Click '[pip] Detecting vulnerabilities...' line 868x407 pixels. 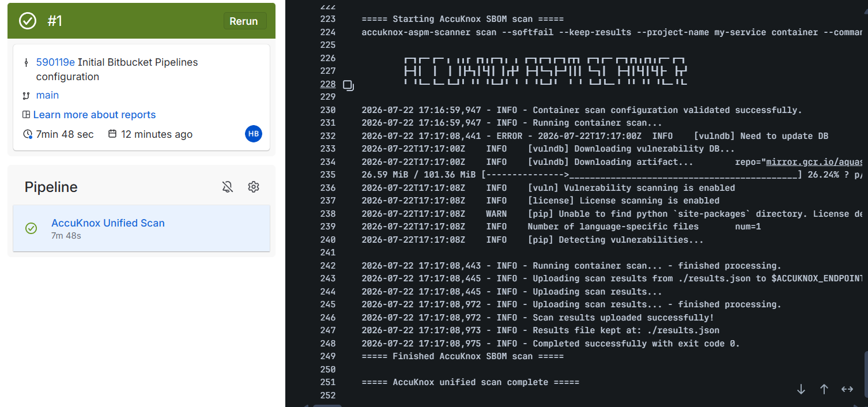point(533,240)
